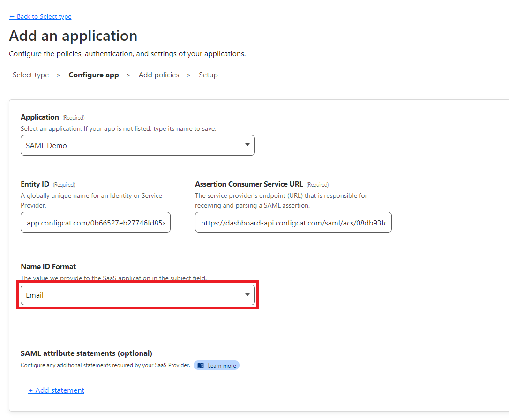
Task: Expand the Name ID Format selector showing Email
Action: [137, 295]
